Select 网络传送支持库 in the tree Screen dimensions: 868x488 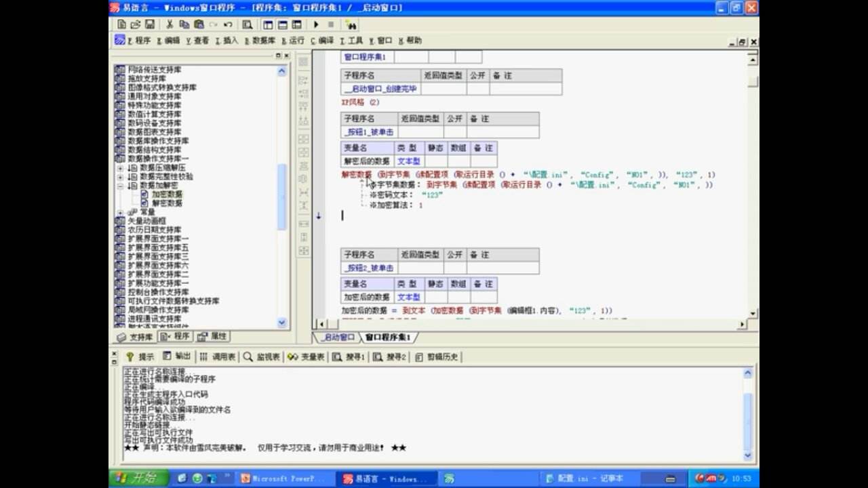(x=155, y=70)
